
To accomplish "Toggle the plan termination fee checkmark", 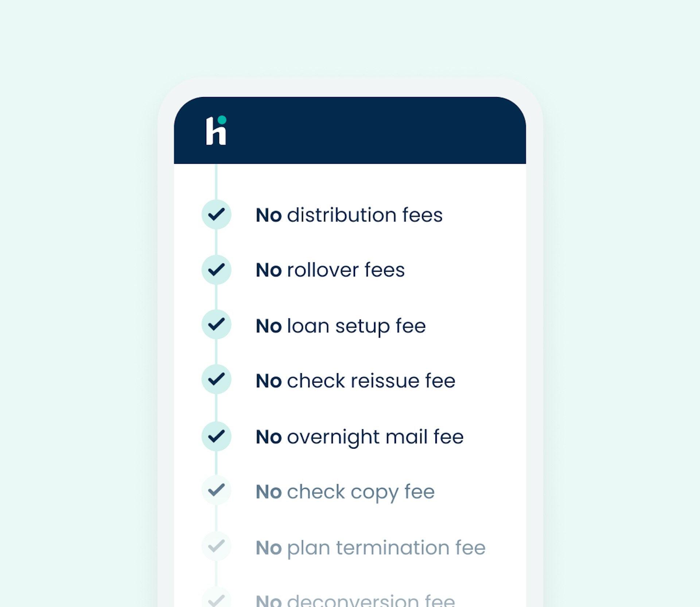I will pyautogui.click(x=216, y=546).
